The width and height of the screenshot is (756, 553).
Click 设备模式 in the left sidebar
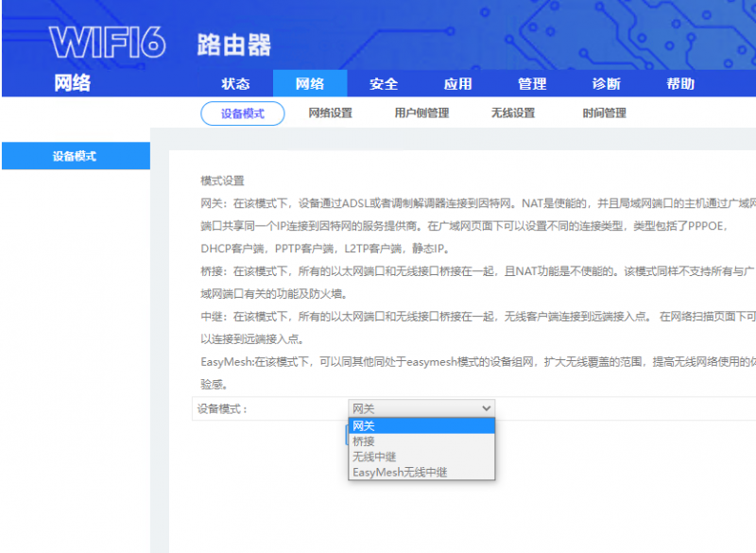point(77,156)
